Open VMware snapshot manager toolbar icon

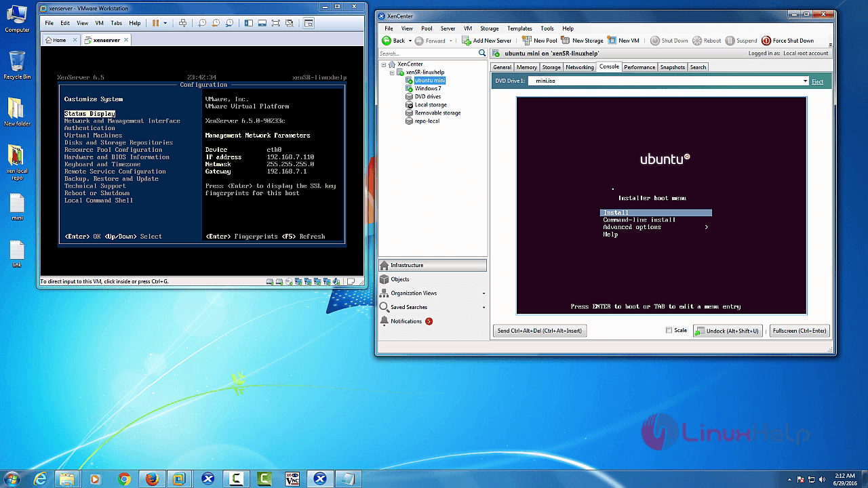(x=230, y=23)
